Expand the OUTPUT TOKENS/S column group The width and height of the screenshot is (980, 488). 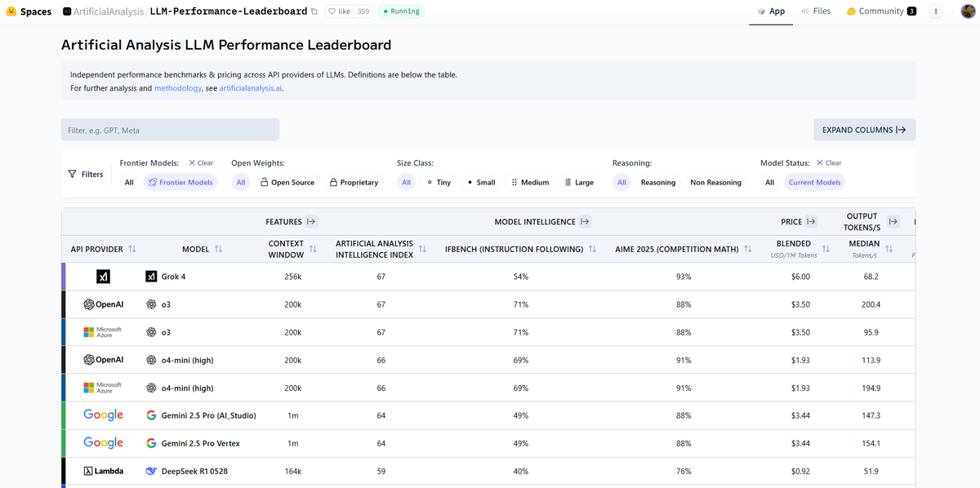(x=893, y=221)
